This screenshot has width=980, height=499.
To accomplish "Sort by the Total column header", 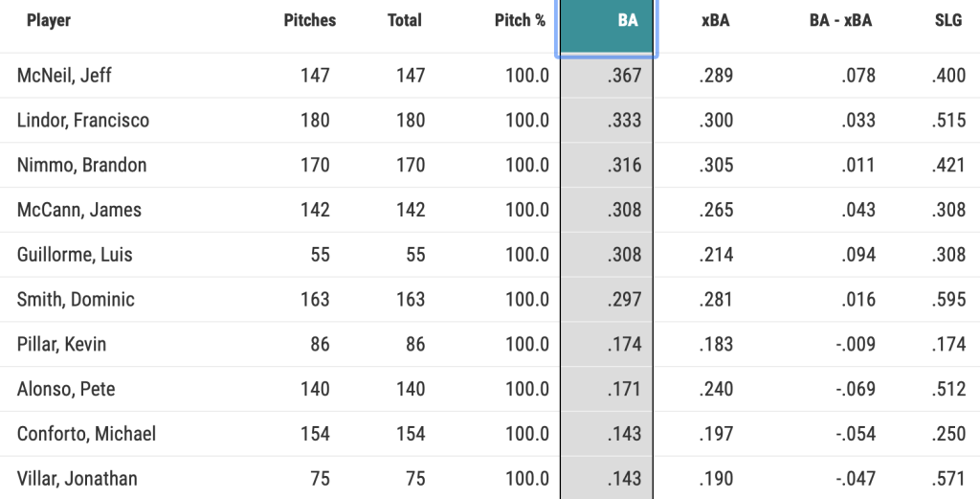I will [x=404, y=20].
